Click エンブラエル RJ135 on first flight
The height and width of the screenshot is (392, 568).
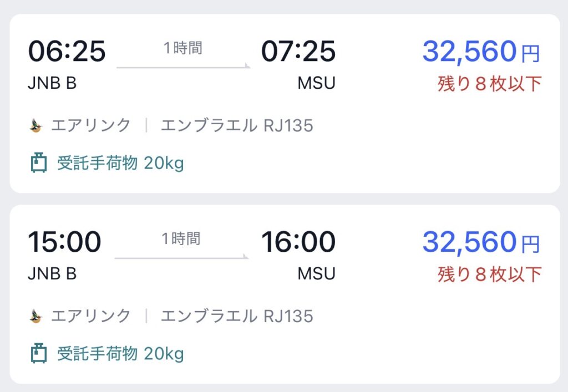(237, 126)
